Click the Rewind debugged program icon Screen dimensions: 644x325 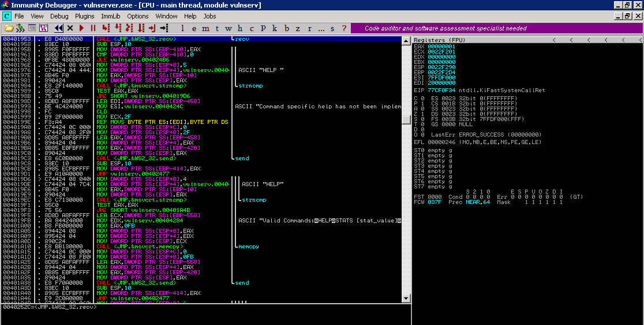[x=59, y=28]
